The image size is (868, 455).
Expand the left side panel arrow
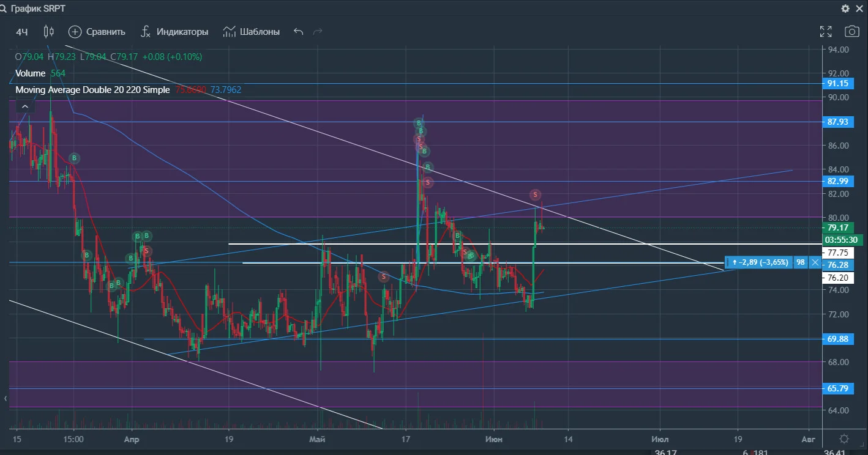6,399
